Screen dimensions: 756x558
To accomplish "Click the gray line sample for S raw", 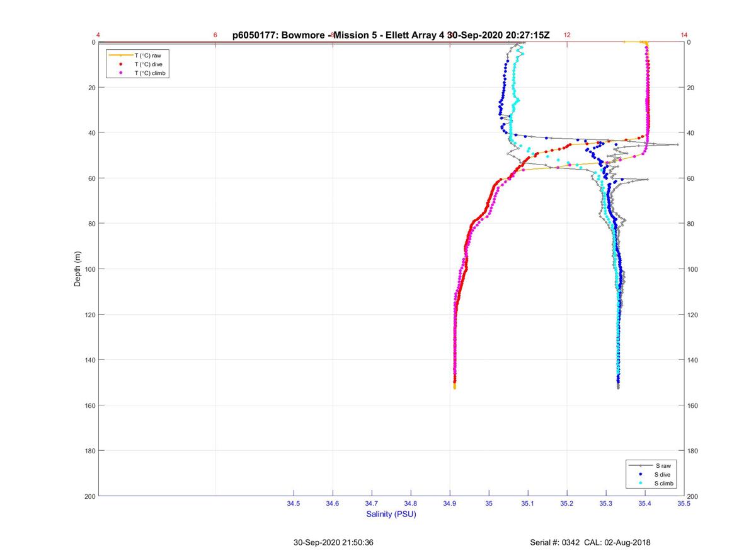I will (641, 465).
